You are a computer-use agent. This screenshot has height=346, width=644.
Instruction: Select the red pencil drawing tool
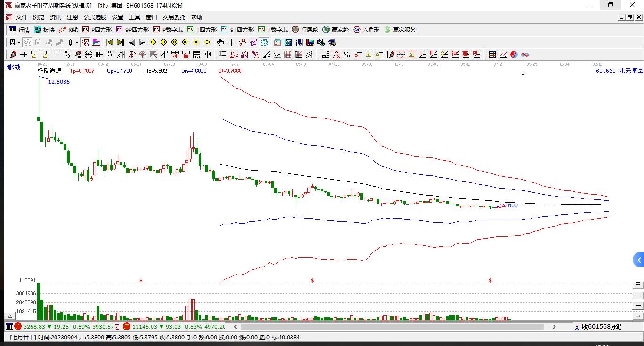pyautogui.click(x=13, y=55)
